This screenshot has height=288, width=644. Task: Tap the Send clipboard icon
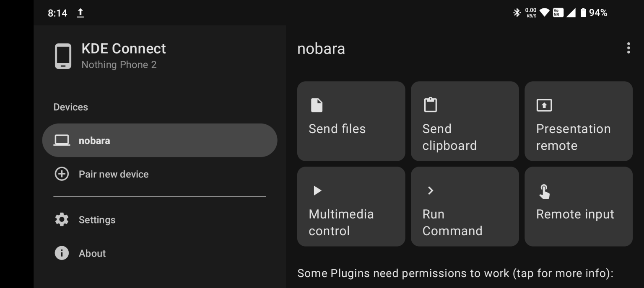tap(430, 105)
